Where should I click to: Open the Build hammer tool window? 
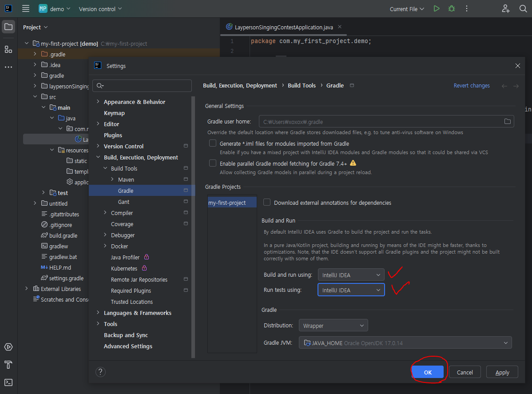pos(8,365)
